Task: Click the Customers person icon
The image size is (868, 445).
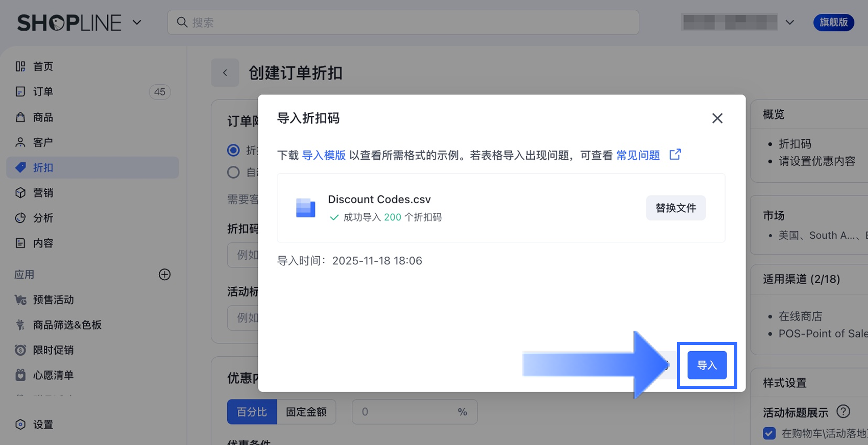Action: pyautogui.click(x=20, y=142)
